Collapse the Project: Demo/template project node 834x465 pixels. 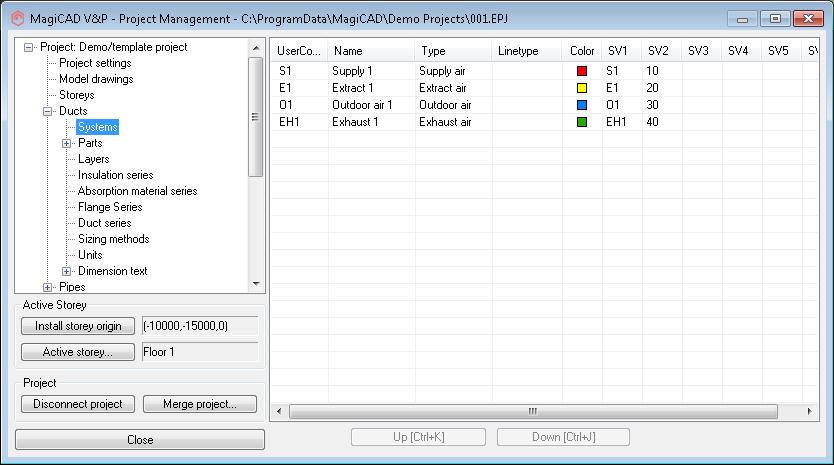point(28,47)
